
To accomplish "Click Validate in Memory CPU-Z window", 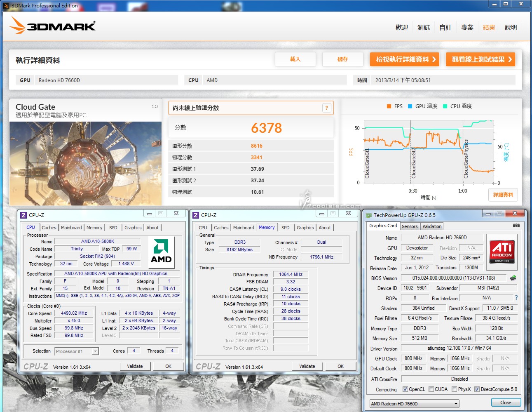I will [x=307, y=366].
